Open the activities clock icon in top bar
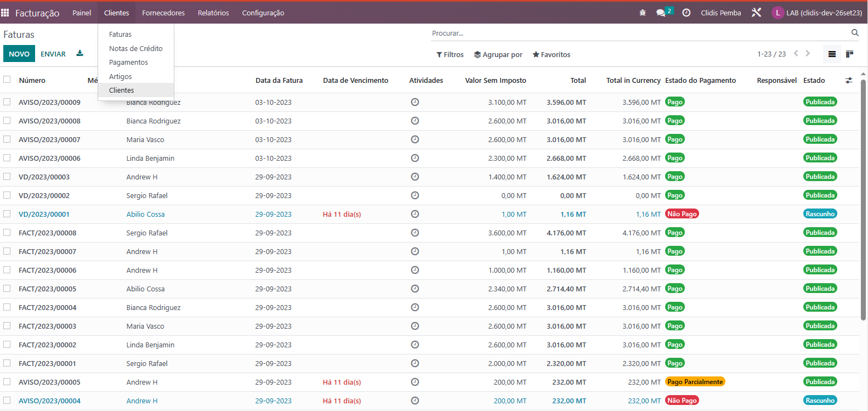Viewport: 868px width, 411px height. [686, 13]
